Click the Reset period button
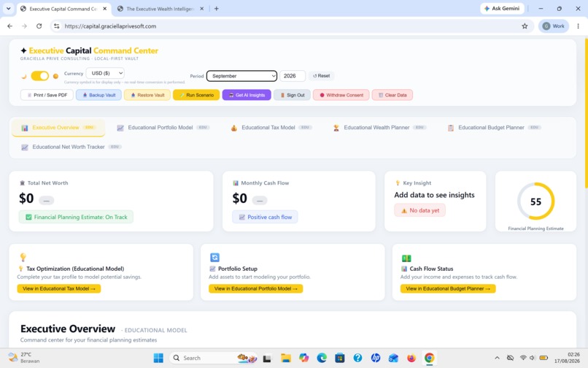This screenshot has height=368, width=588. pos(322,76)
